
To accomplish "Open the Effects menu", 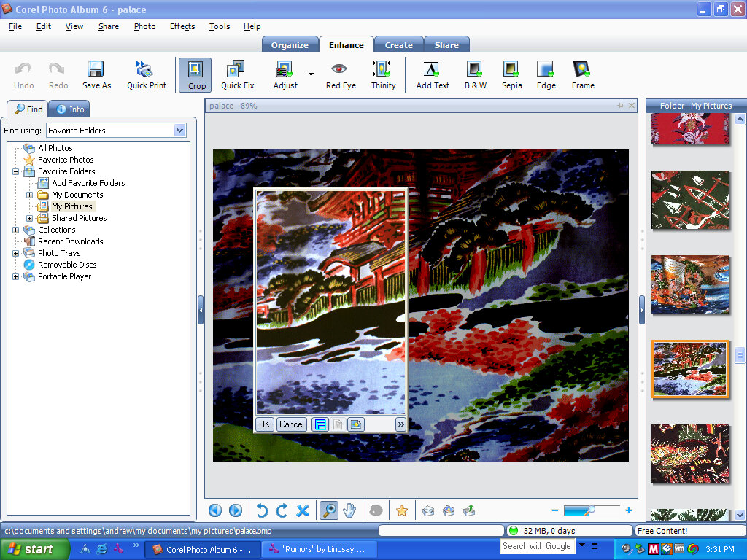I will [182, 26].
